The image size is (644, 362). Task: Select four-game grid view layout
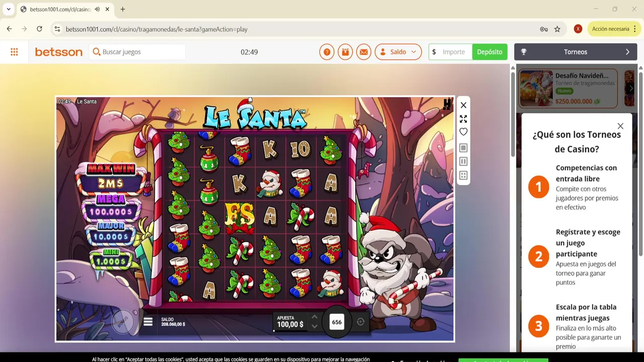(463, 175)
